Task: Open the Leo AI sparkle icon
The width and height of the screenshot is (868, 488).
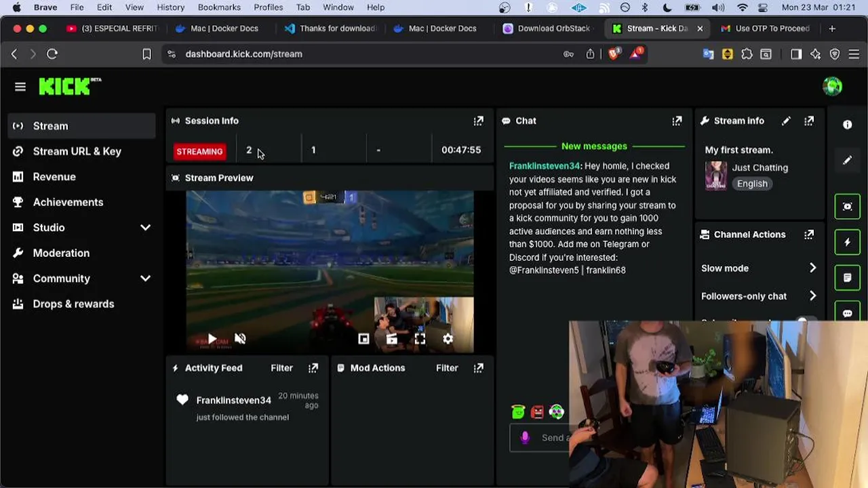Action: click(x=816, y=54)
